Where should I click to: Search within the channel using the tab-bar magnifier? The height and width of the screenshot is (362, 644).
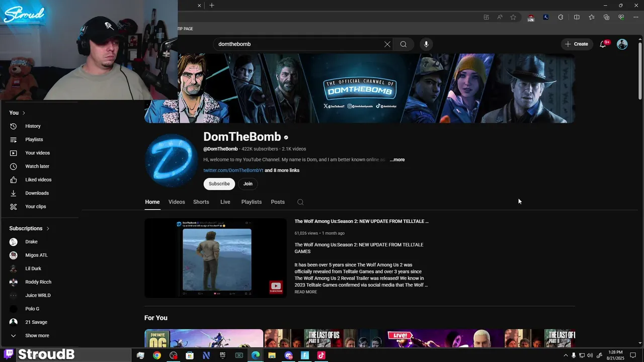pos(300,202)
